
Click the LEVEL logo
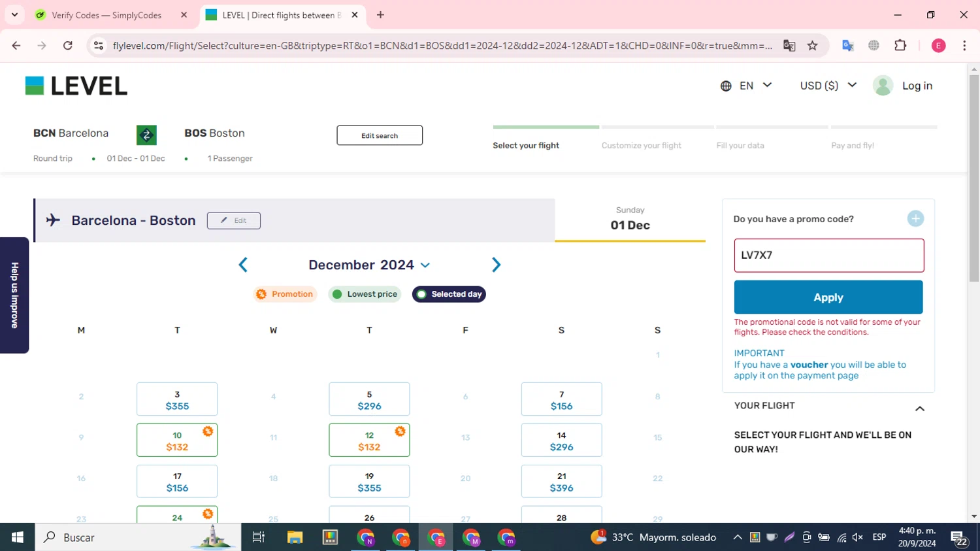coord(76,86)
